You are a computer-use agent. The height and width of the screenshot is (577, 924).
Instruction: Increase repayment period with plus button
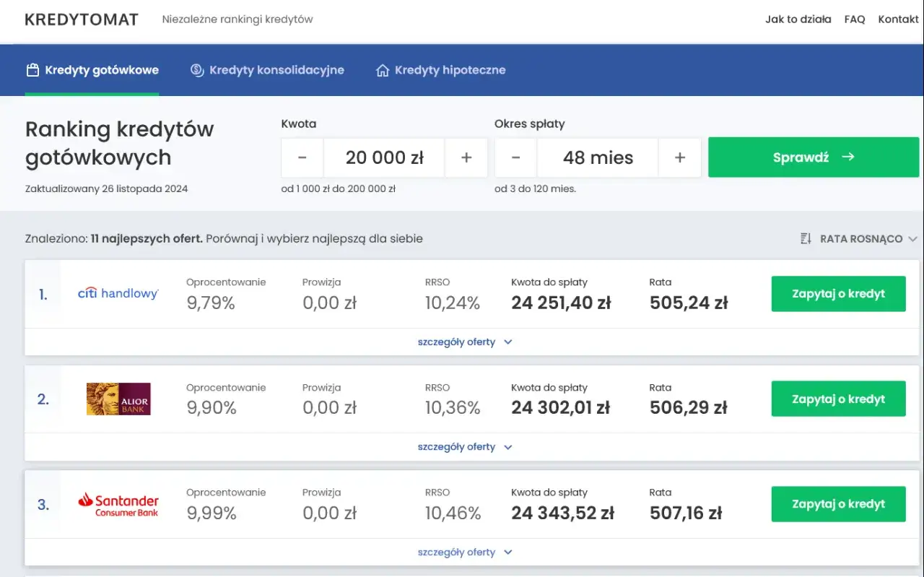coord(679,157)
